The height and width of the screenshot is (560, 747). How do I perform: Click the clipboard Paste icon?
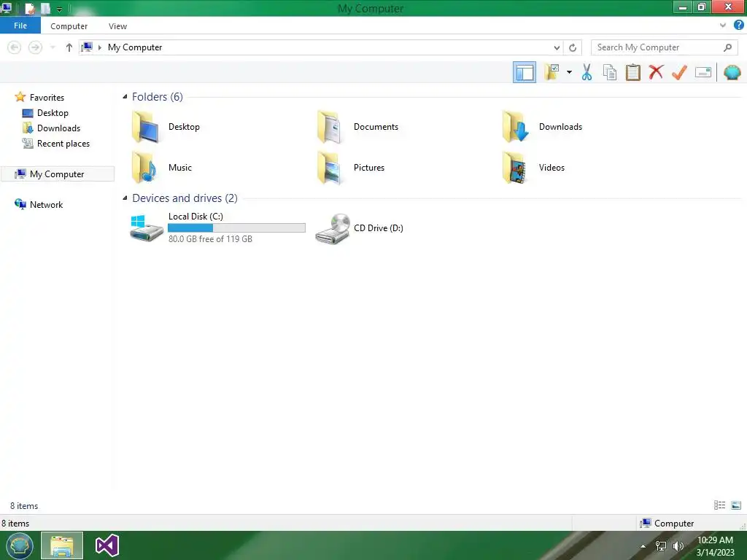point(632,72)
